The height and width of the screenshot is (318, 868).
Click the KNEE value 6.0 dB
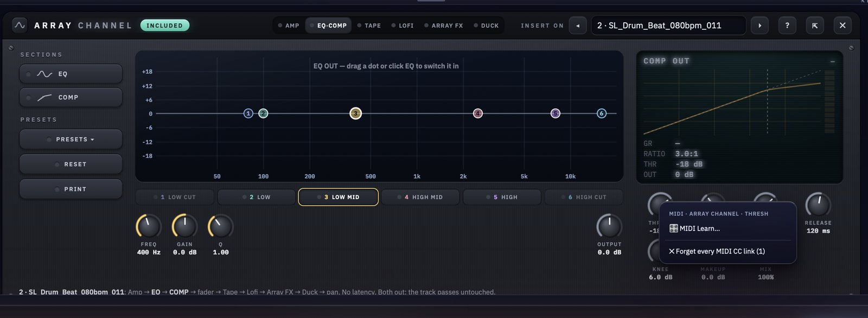[660, 277]
